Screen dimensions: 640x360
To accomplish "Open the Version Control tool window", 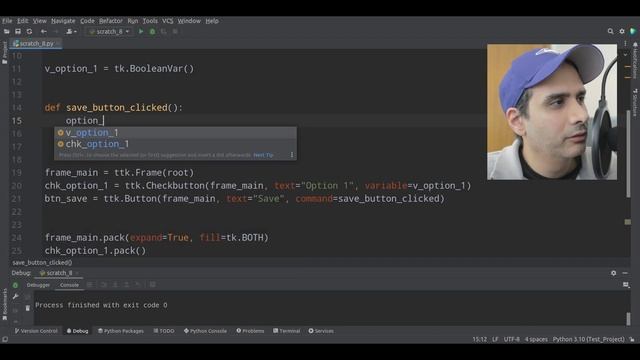I will click(36, 331).
